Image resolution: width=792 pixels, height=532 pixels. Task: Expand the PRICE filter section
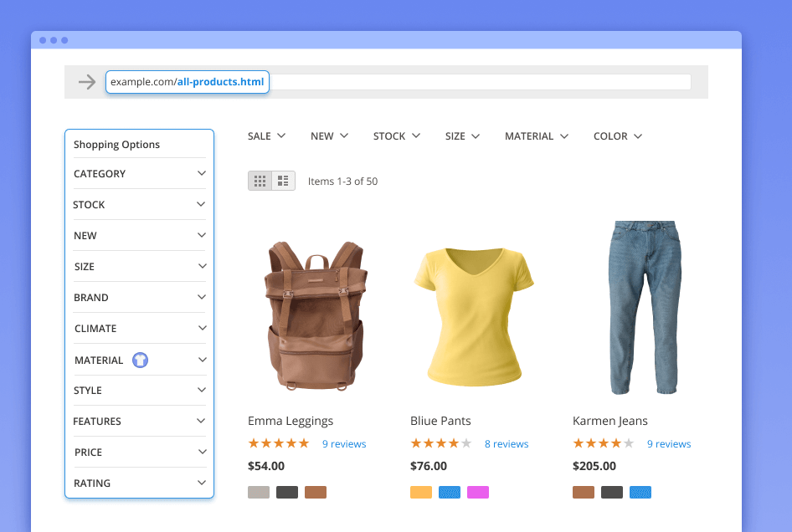click(139, 453)
